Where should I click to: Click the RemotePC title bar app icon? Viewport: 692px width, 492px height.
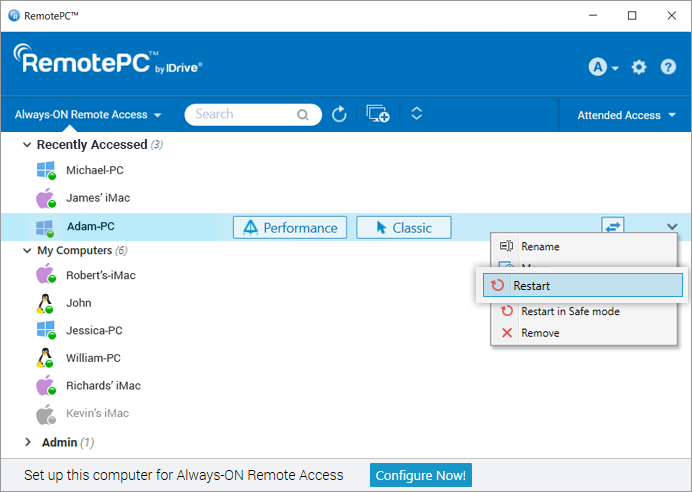[14, 15]
